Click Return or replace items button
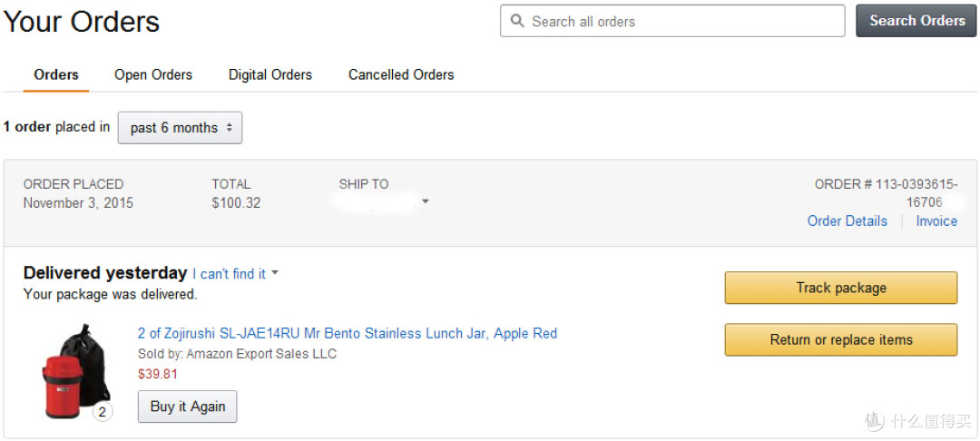The image size is (980, 441). coord(840,339)
